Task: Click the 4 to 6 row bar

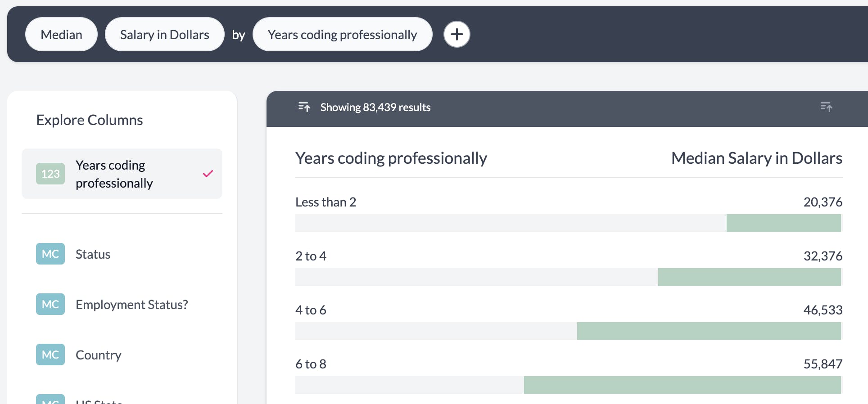Action: (x=709, y=331)
